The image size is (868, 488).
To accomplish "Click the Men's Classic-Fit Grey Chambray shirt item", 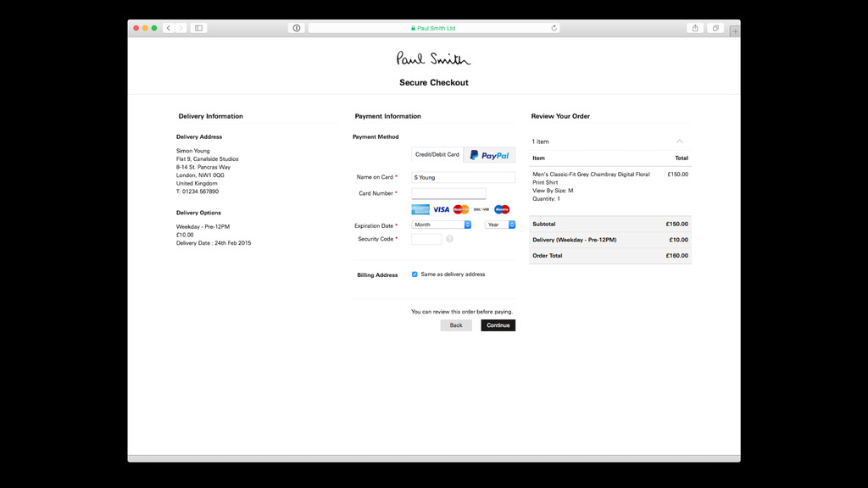I will click(x=591, y=178).
